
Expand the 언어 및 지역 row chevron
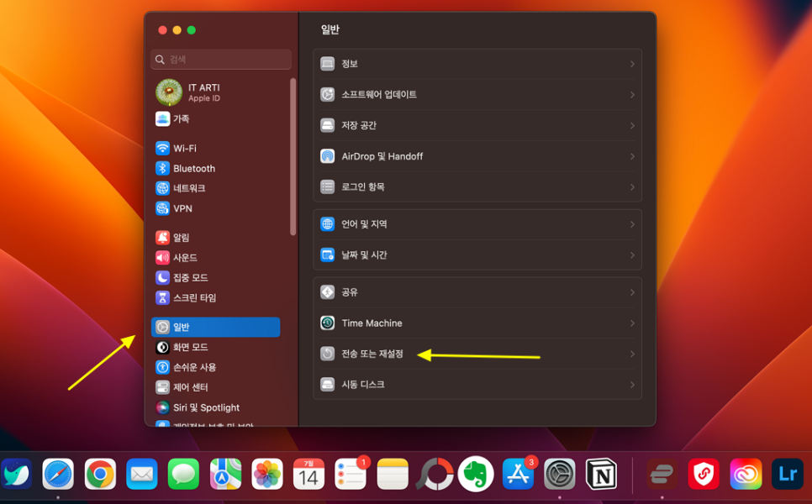point(632,224)
